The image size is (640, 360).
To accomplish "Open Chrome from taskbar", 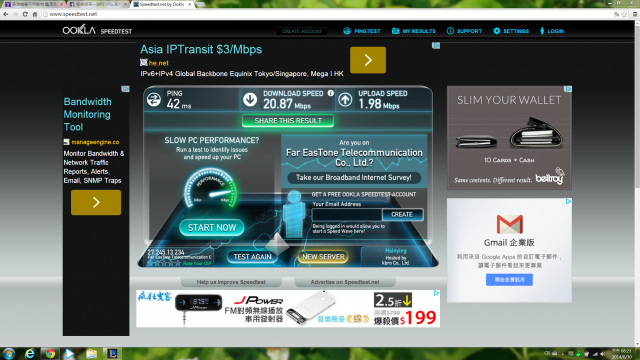I will [x=50, y=353].
